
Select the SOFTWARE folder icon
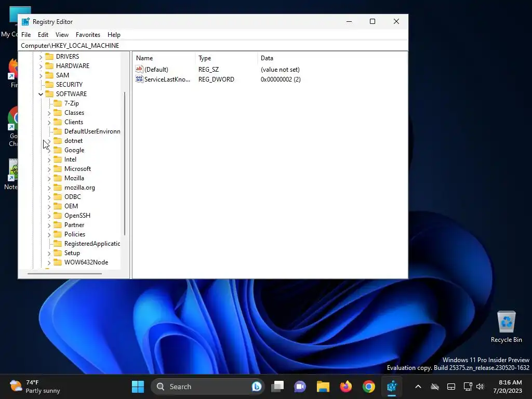tap(49, 94)
